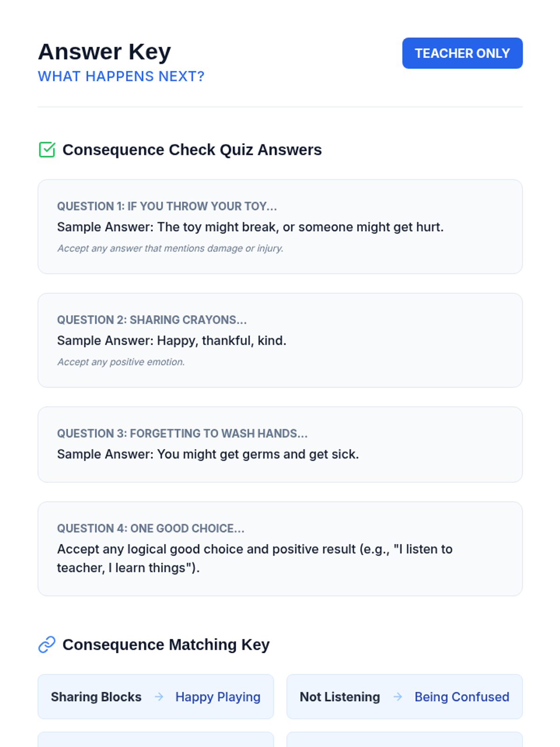Viewport: 560px width, 747px height.
Task: Click the Being Confused match result
Action: tap(462, 697)
